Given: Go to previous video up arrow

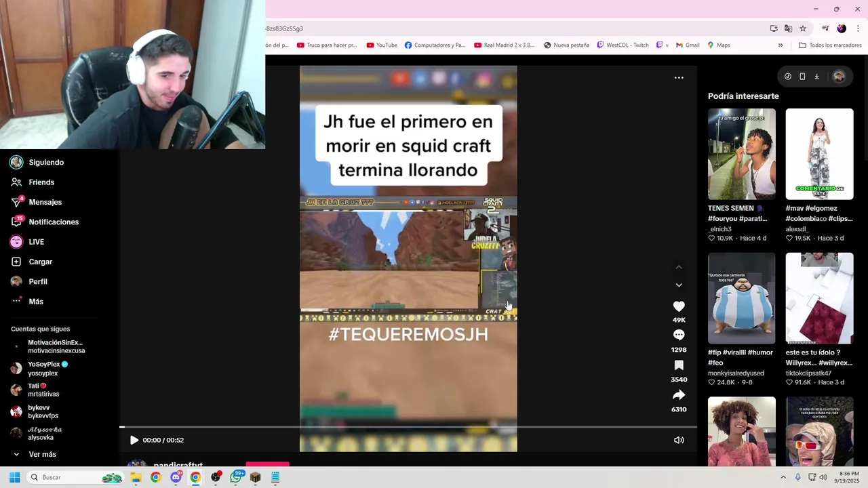Looking at the screenshot, I should coord(679,267).
